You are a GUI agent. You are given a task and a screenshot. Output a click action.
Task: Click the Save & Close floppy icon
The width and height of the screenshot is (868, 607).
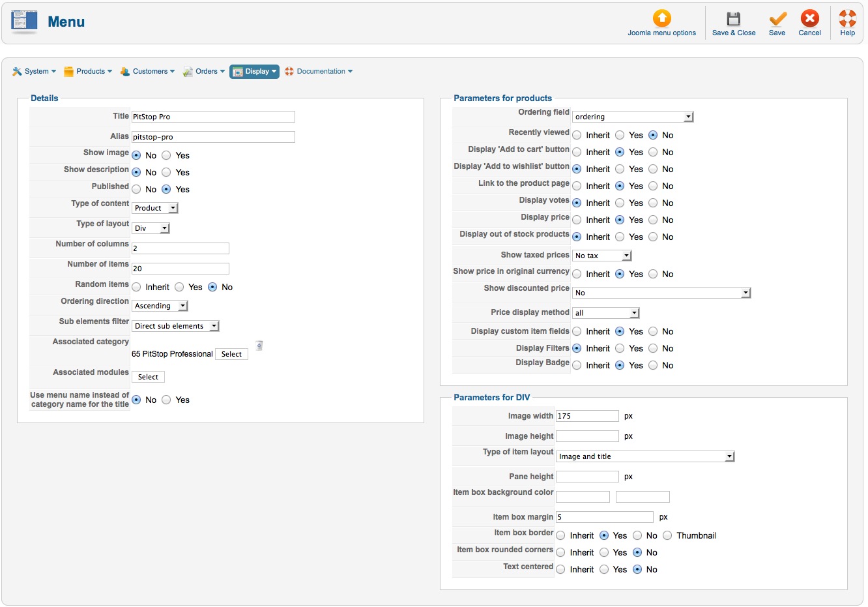pos(734,18)
